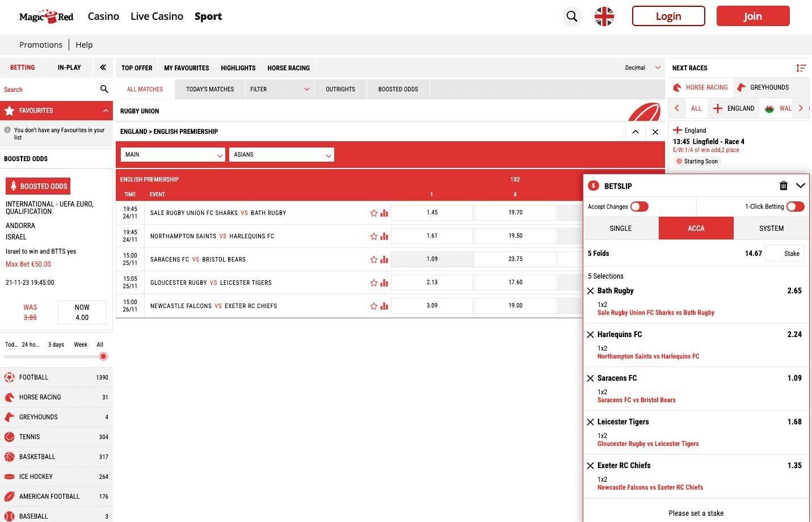The image size is (812, 522).
Task: Pick the boosted NOW 4.00 odds
Action: [x=82, y=312]
